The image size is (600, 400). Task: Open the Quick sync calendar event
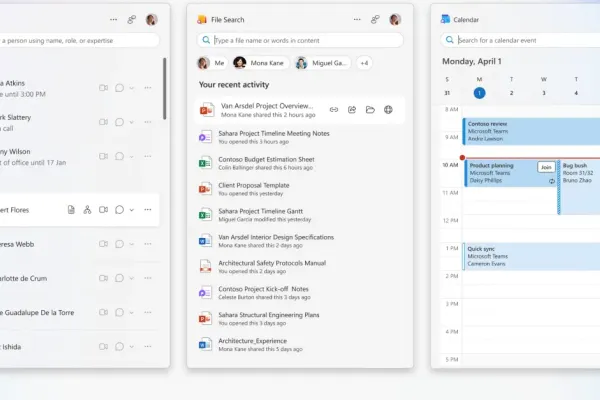pyautogui.click(x=531, y=256)
